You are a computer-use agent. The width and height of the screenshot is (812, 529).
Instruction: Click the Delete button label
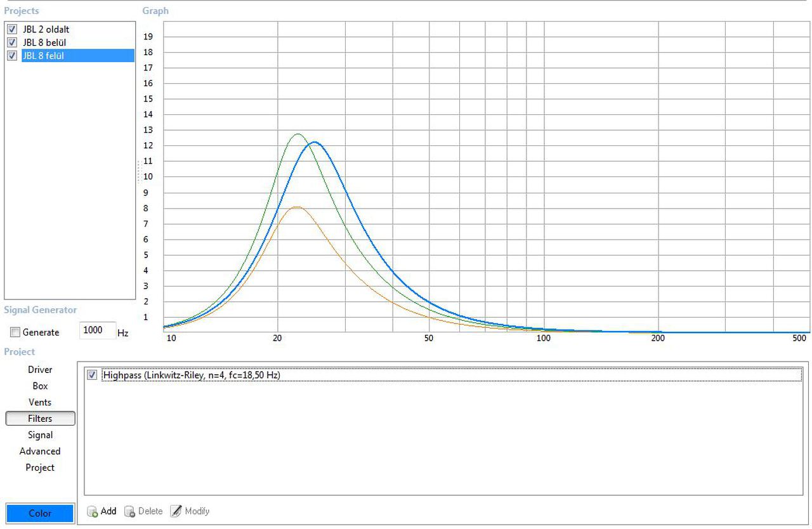150,511
